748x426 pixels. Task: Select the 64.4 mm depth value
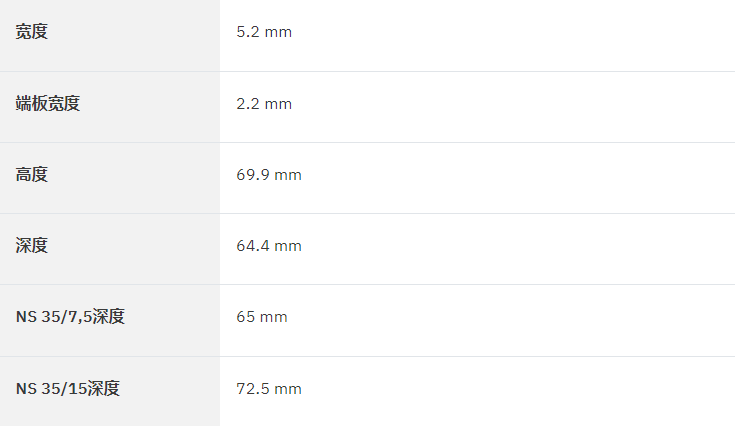pyautogui.click(x=269, y=246)
